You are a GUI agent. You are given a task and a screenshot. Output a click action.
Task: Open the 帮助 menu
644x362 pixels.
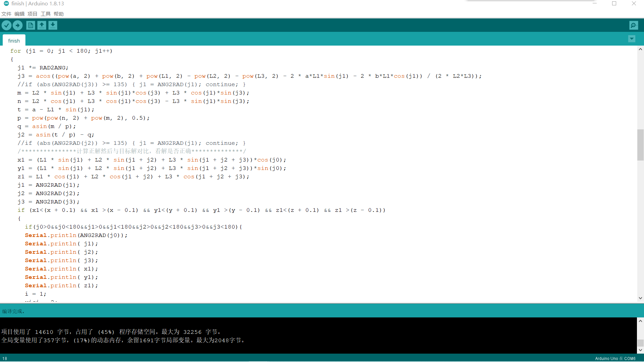(x=58, y=14)
